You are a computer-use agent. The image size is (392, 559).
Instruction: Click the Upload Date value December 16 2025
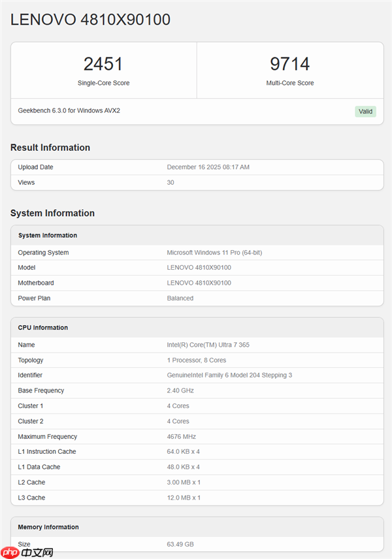coord(208,167)
